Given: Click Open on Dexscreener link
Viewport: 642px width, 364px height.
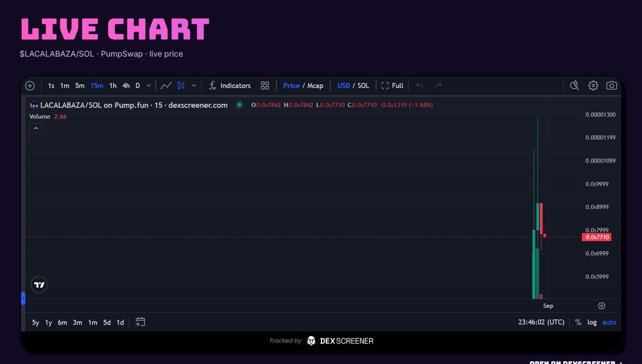Looking at the screenshot, I should (575, 362).
